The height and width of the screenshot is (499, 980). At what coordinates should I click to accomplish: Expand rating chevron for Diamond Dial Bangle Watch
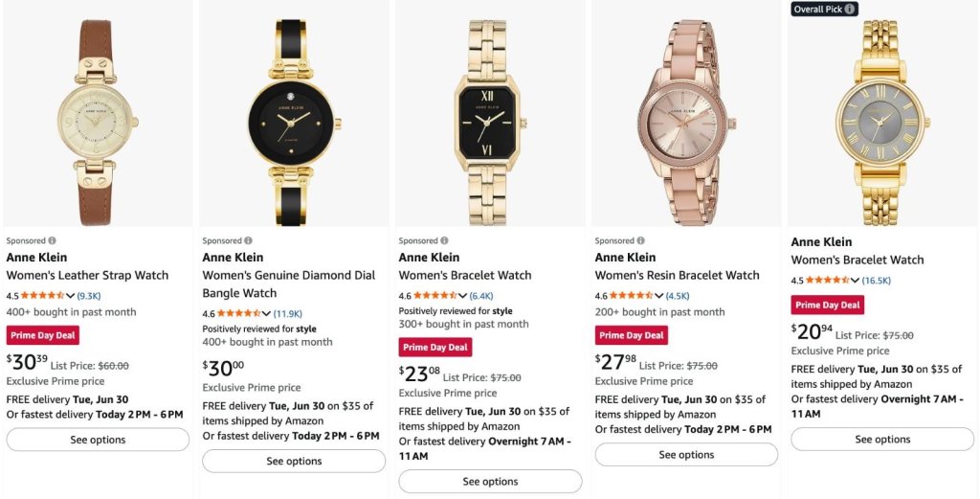(x=266, y=313)
